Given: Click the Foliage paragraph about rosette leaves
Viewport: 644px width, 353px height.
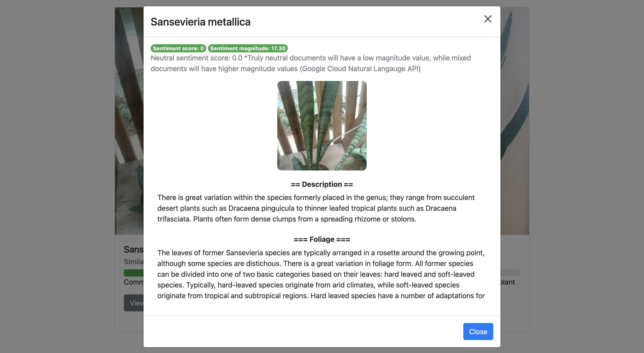Looking at the screenshot, I should 321,274.
